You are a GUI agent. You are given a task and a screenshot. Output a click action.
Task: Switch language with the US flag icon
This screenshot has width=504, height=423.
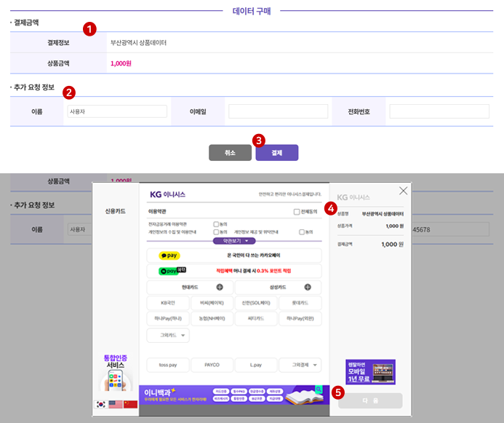click(x=116, y=404)
